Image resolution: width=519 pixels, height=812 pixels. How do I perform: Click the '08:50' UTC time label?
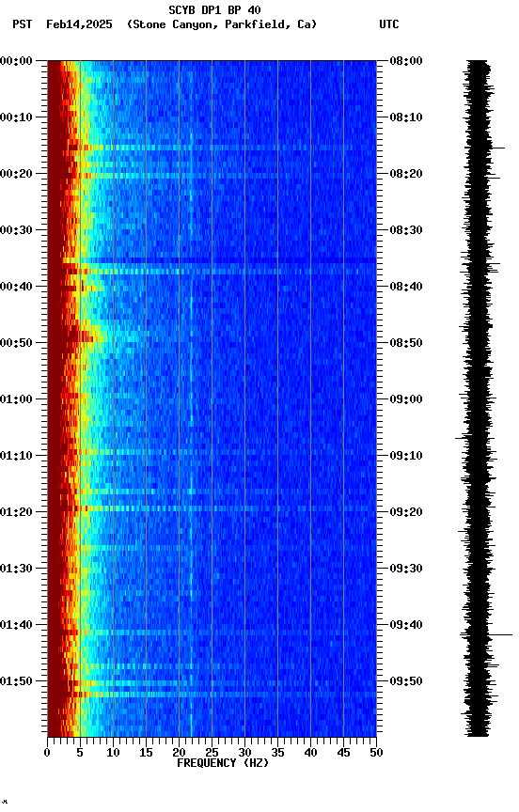tap(406, 343)
